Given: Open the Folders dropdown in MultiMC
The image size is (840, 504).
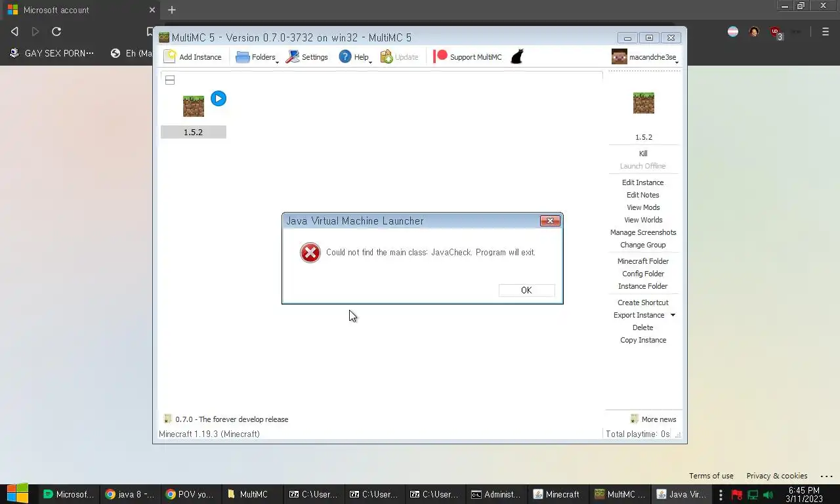Looking at the screenshot, I should (x=257, y=57).
